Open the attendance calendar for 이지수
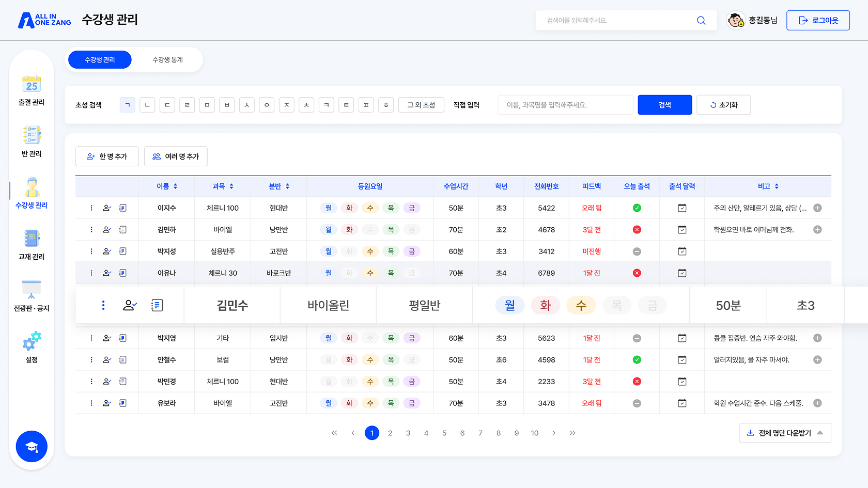Image resolution: width=868 pixels, height=488 pixels. [x=681, y=208]
